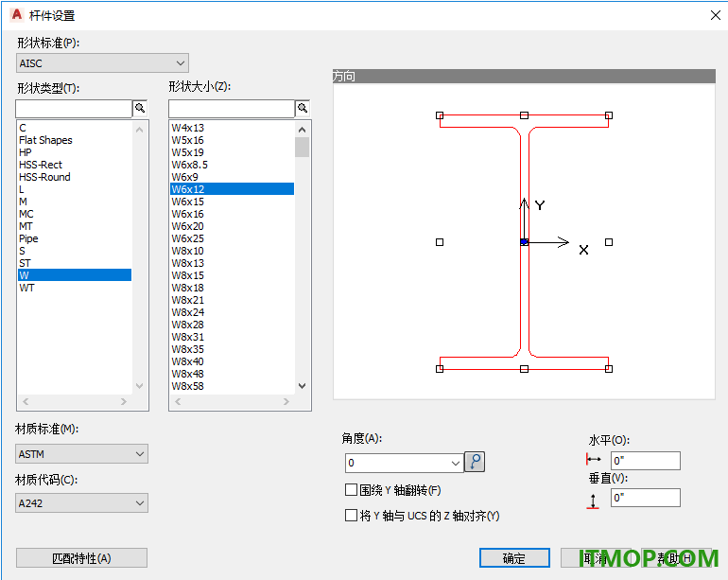
Task: Close the member settings dialog
Action: (x=716, y=15)
